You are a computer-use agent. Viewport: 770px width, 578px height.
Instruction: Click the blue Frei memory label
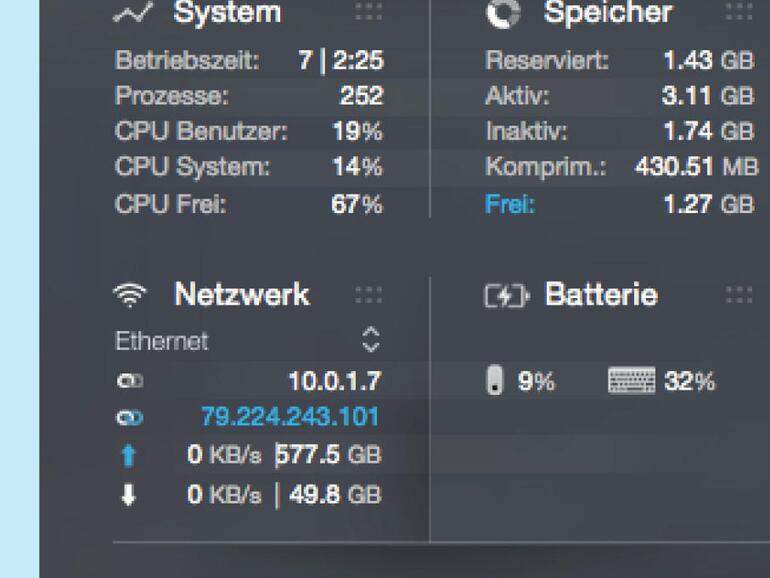pos(510,205)
